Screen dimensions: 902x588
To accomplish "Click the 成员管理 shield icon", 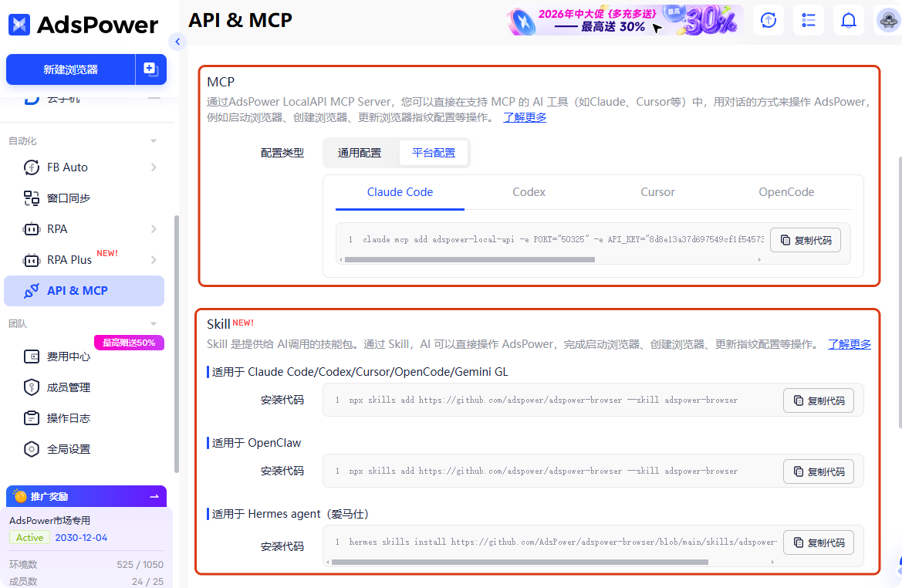I will pyautogui.click(x=31, y=387).
